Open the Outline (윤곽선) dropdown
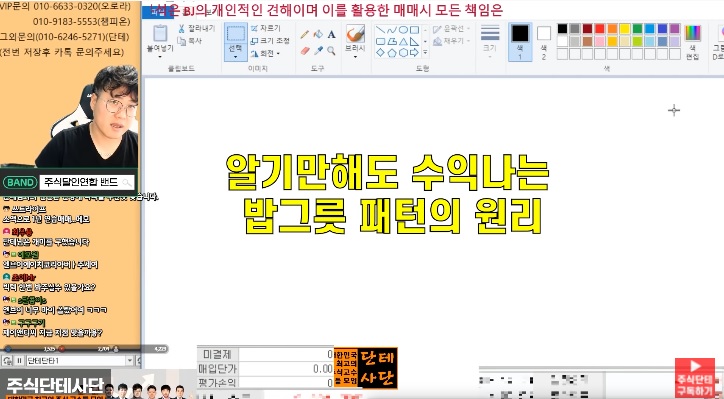724x399 pixels. point(452,29)
